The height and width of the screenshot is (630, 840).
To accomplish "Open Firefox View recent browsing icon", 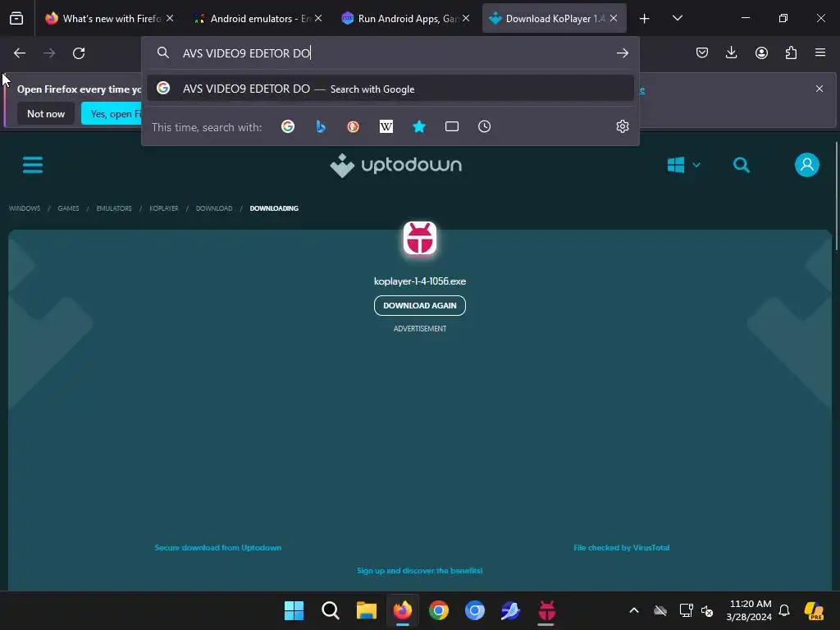I will click(16, 19).
